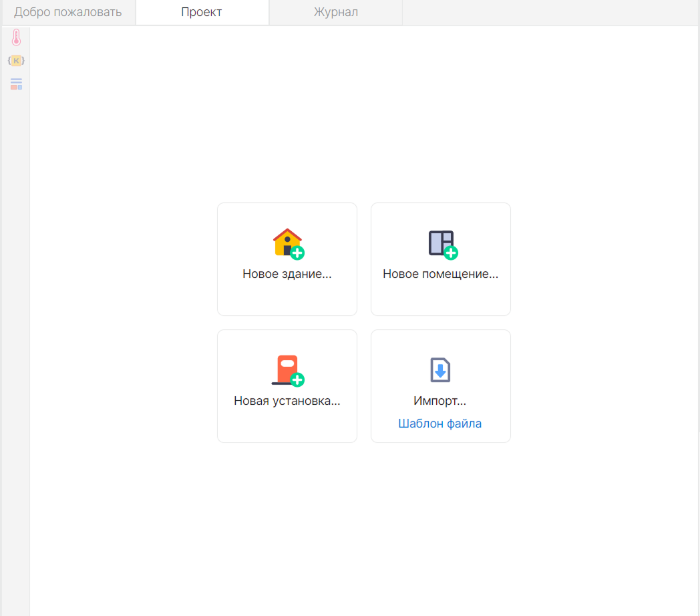Create a building via Новое здание... label
The image size is (700, 616).
(x=287, y=274)
